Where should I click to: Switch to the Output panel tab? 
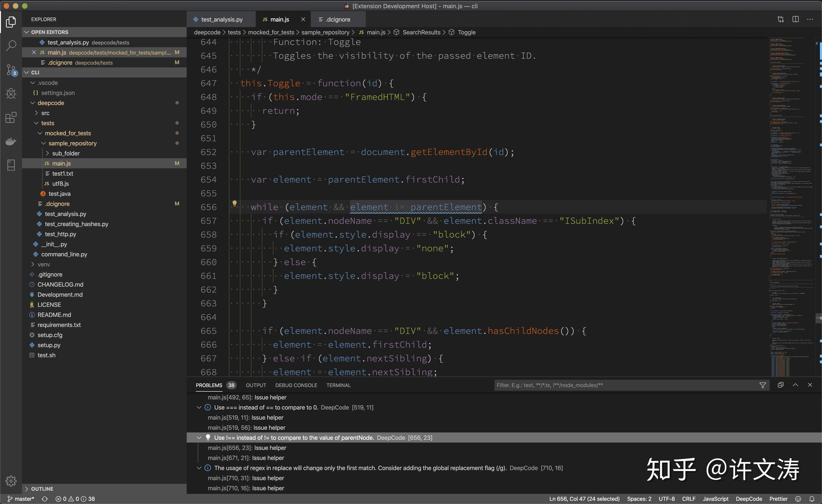[256, 385]
